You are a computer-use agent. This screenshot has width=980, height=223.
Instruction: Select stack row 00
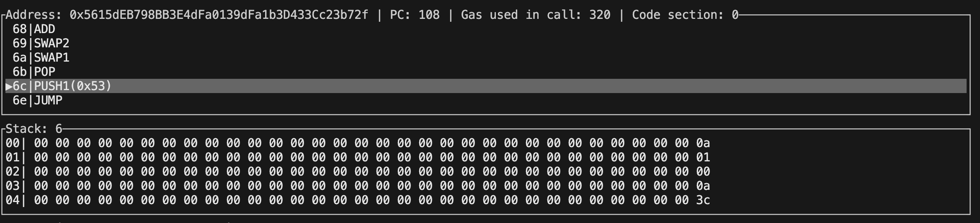point(12,143)
